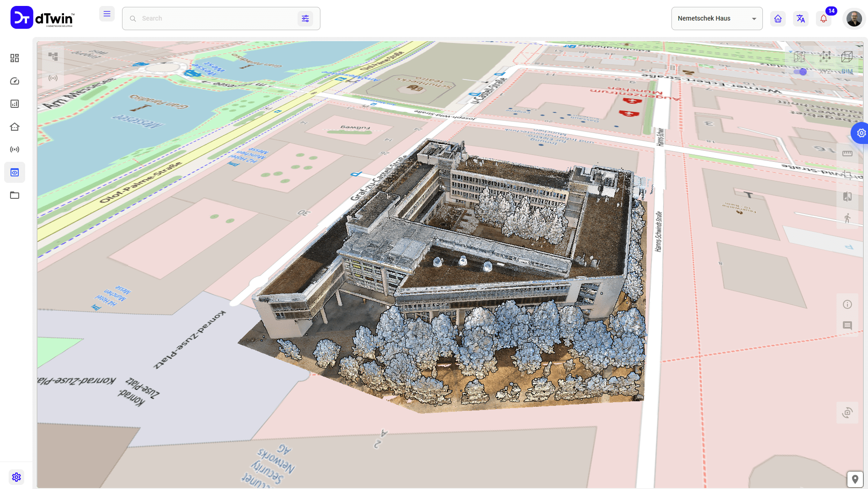Open the dashboard grid icon in sidebar
Screen dimensions: 868x489
[x=15, y=58]
